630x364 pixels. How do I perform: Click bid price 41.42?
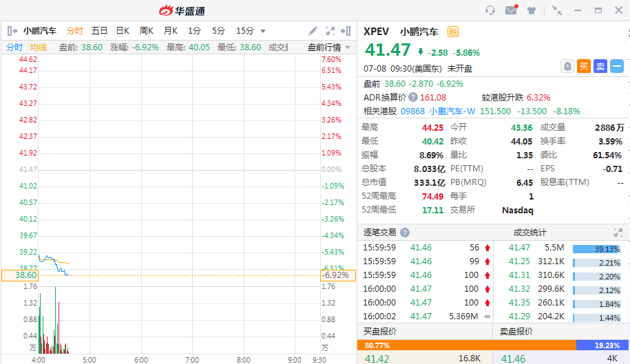click(x=377, y=358)
